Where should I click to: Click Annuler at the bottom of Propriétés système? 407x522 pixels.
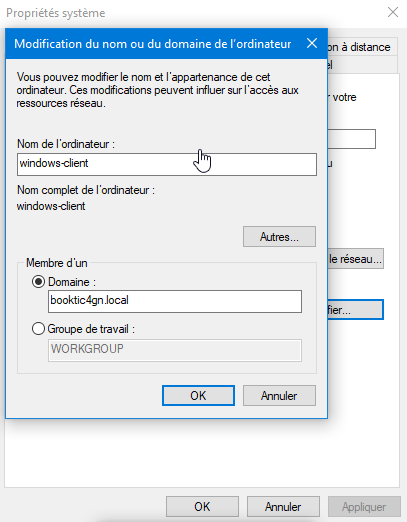coord(283,507)
